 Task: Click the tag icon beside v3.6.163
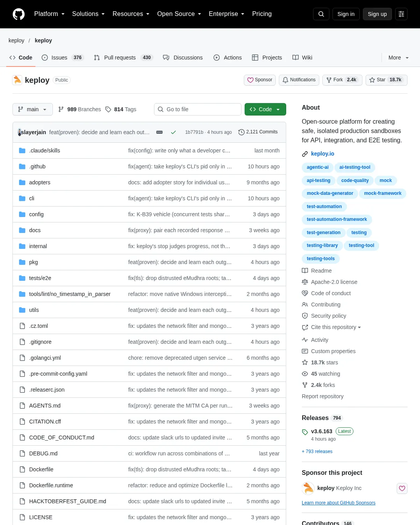point(305,432)
